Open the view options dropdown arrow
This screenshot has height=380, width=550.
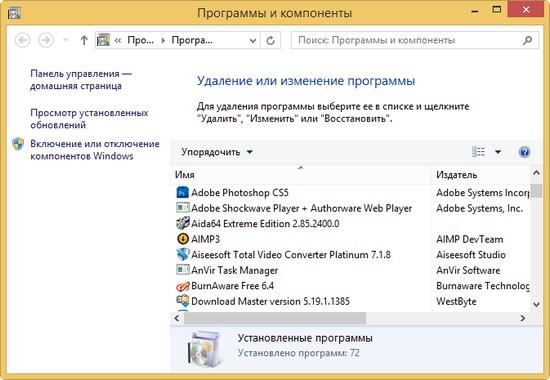pyautogui.click(x=498, y=152)
